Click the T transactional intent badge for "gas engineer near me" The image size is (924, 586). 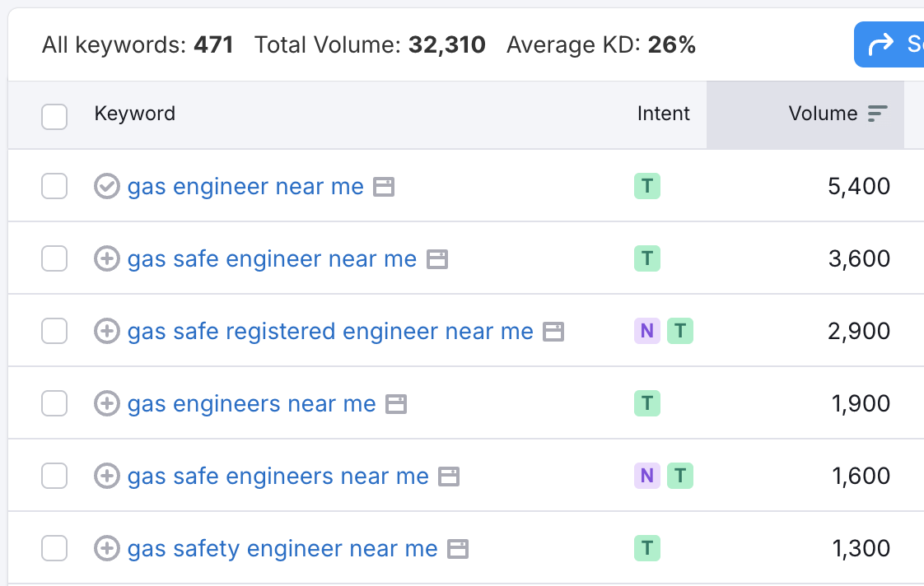pyautogui.click(x=647, y=186)
